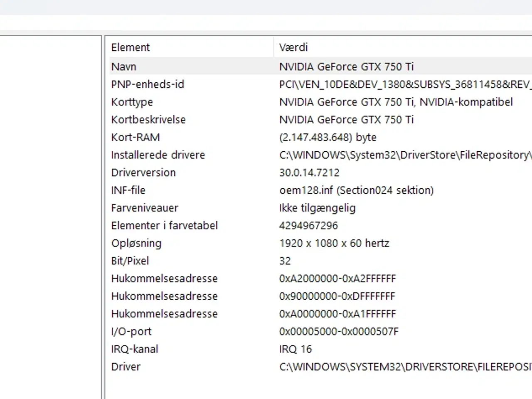Screen dimensions: 532x399
Task: Select the C:\WINDOWS\SYSTEM32\DRIVERSTORE path value
Action: pos(405,367)
